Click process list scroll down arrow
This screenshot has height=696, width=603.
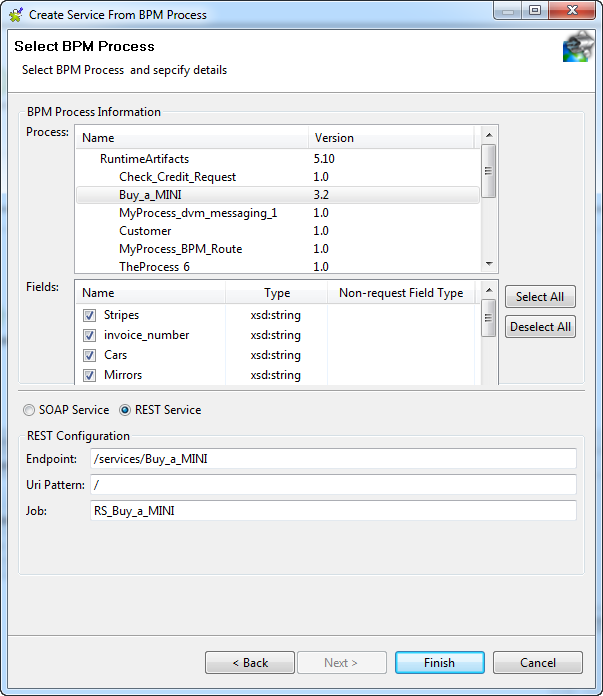tap(489, 264)
